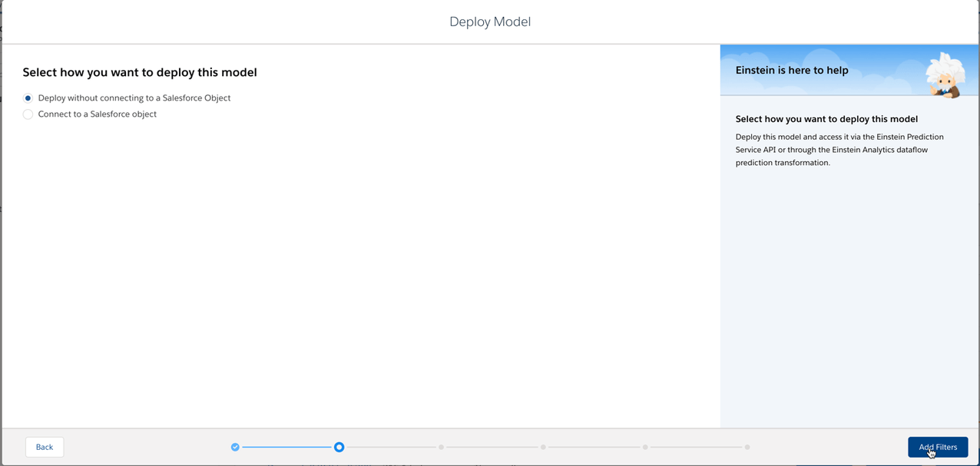
Task: Click the completed first step checkmark icon
Action: coord(235,447)
